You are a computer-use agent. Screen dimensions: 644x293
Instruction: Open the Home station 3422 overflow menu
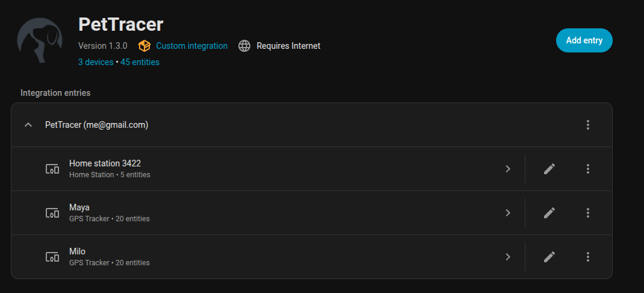pos(588,169)
